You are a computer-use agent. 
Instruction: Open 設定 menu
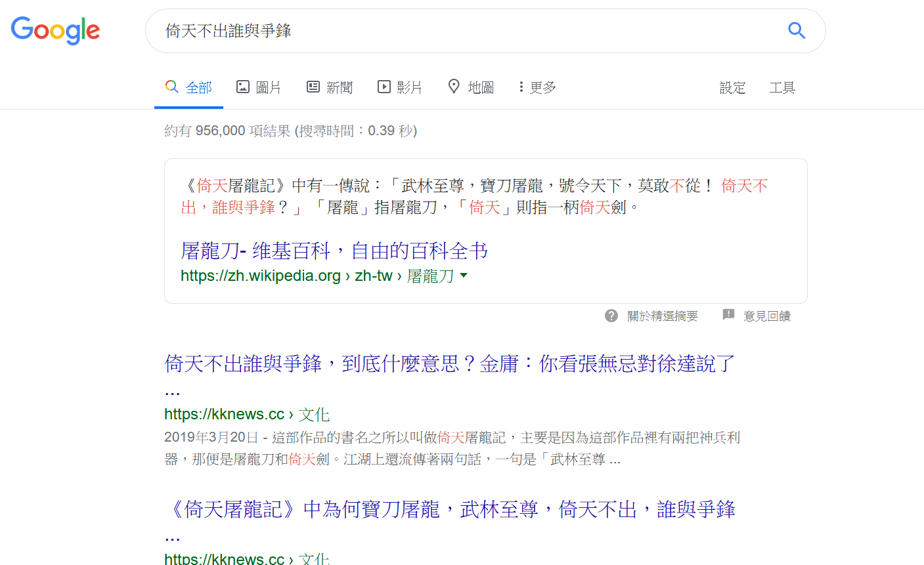point(732,88)
